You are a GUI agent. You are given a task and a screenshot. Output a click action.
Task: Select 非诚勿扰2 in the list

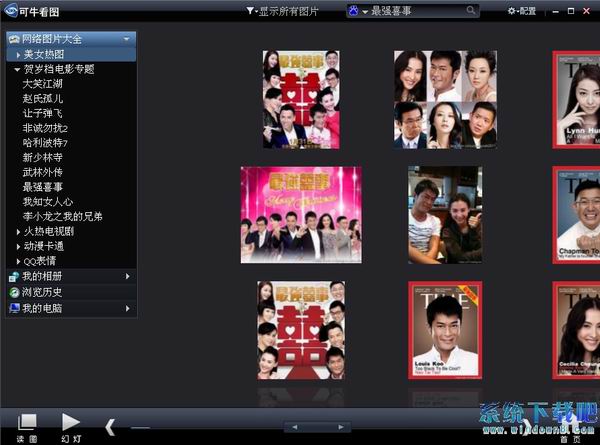coord(45,128)
